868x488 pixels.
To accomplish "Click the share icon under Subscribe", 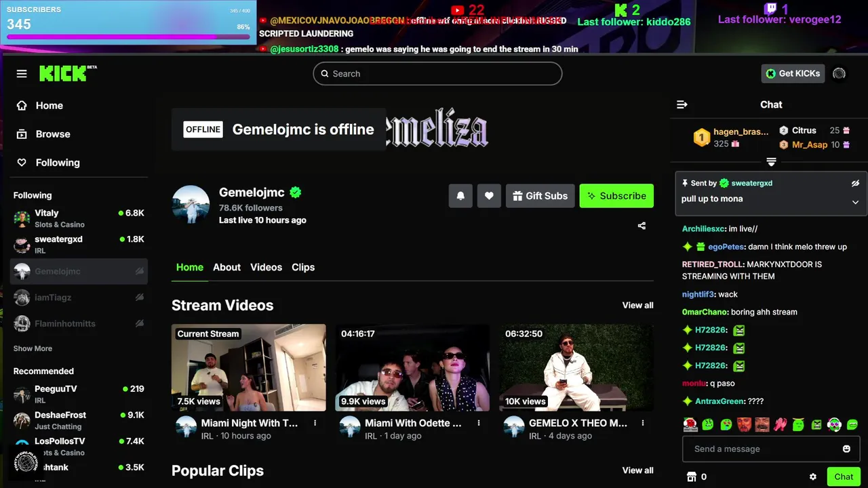I will point(642,226).
